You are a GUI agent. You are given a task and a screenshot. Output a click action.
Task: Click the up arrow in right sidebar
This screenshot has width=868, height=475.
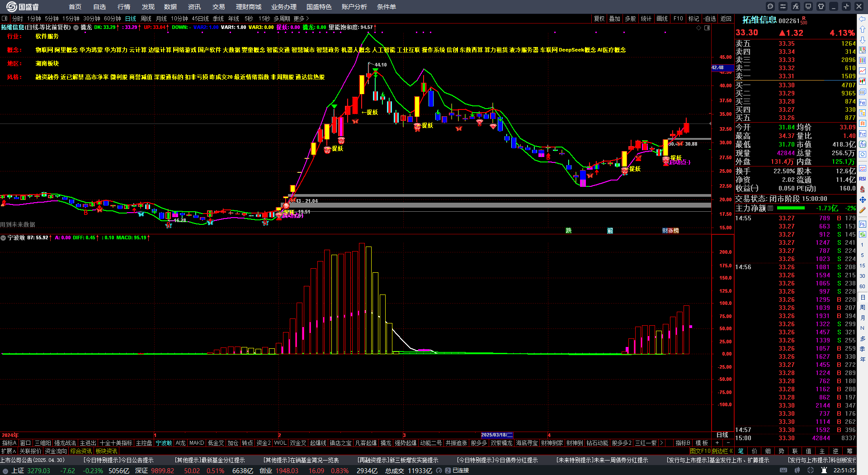863,29
